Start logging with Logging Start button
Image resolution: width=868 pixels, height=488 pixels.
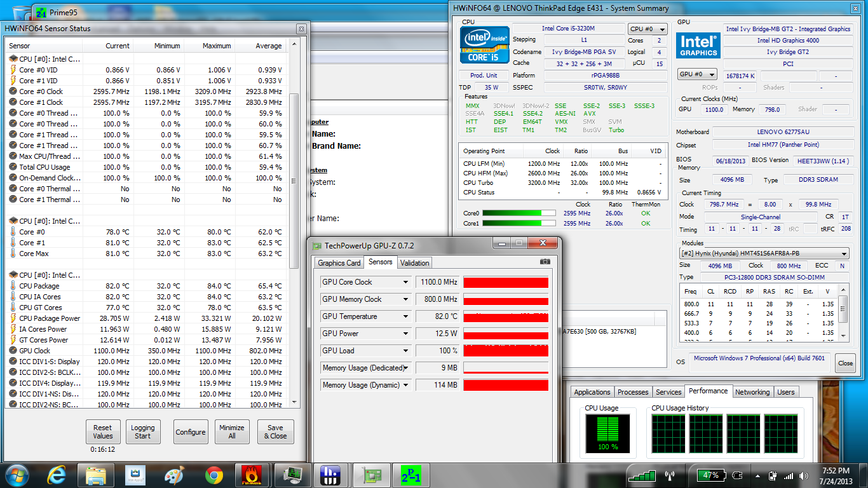143,432
